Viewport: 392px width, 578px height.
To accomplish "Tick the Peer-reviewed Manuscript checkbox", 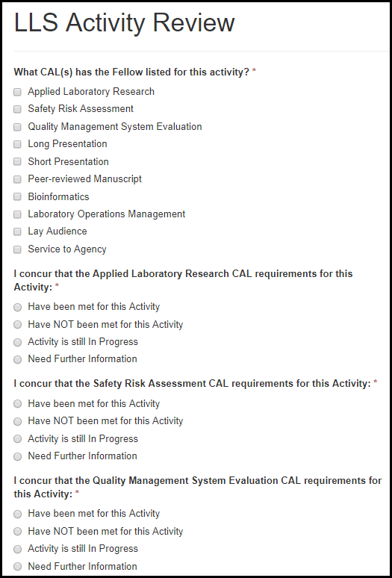I will (17, 179).
